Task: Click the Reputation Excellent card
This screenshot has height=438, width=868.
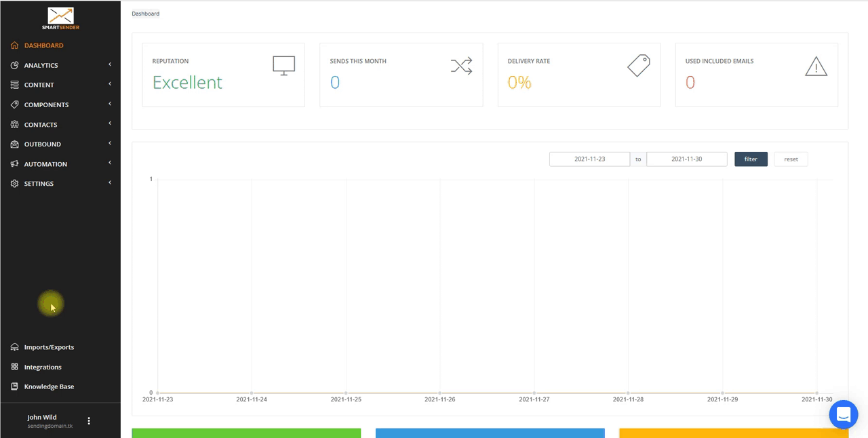Action: [223, 75]
